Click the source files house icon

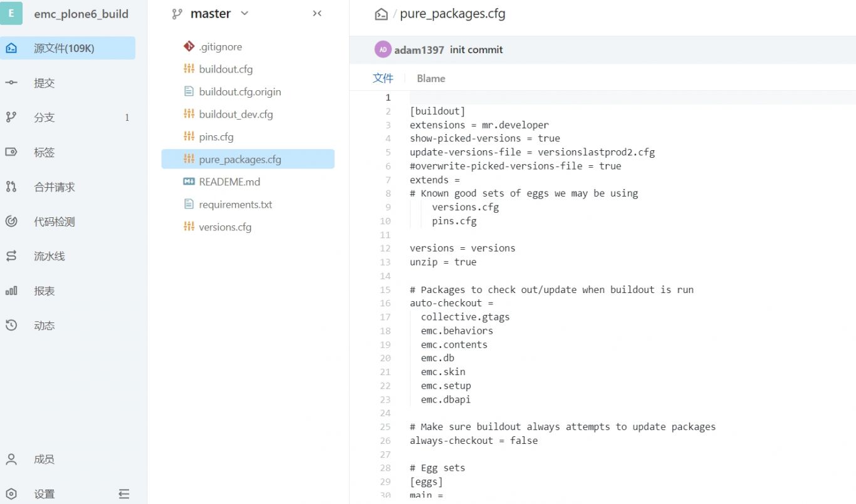pos(11,48)
